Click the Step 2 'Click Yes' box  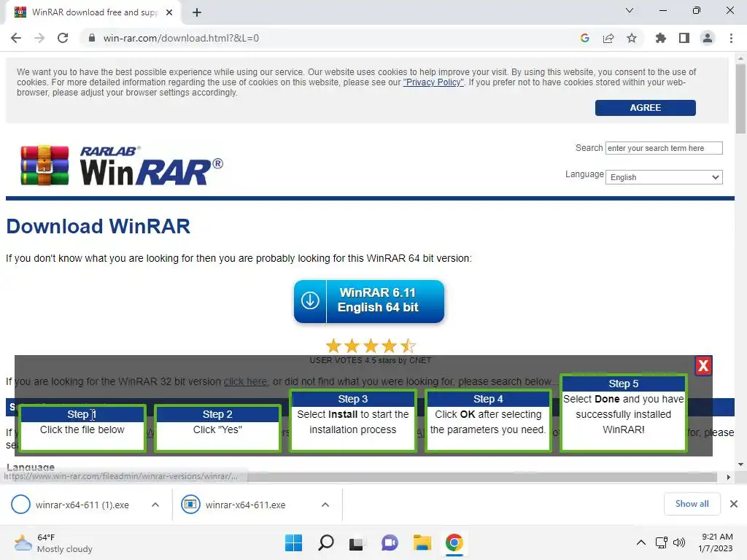point(217,427)
